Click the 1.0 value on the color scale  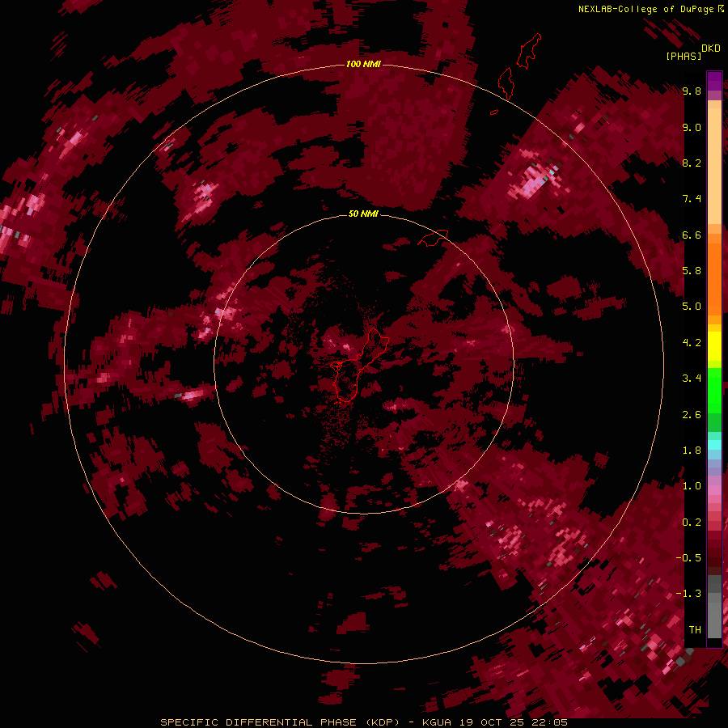[692, 486]
